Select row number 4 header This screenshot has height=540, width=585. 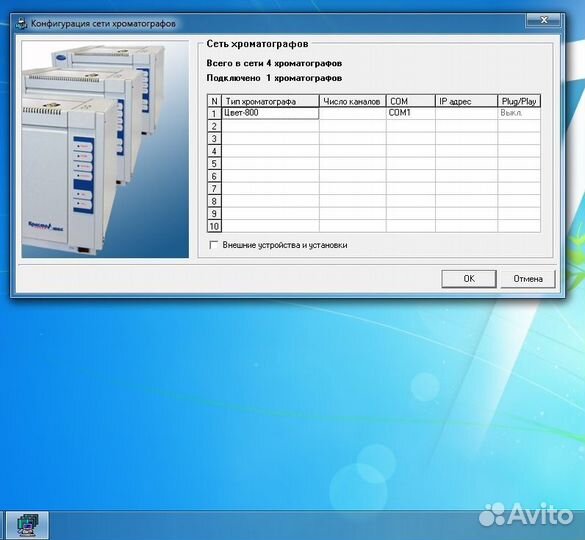point(214,151)
